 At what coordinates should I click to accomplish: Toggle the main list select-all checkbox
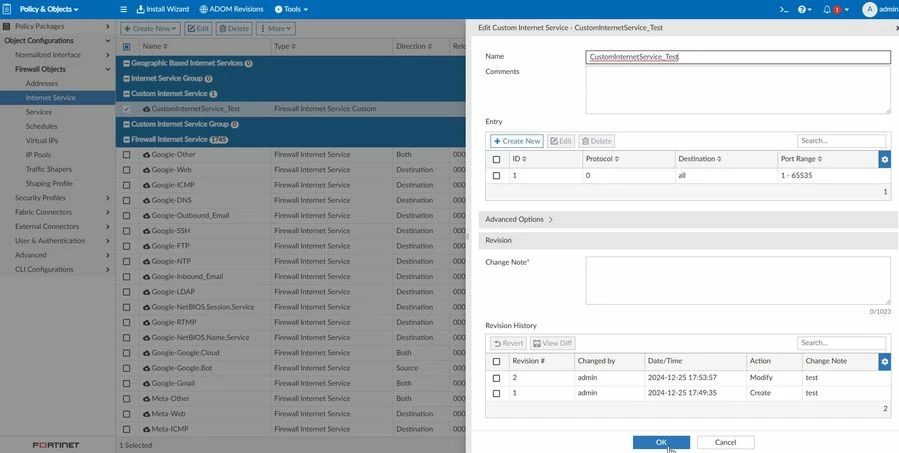126,47
